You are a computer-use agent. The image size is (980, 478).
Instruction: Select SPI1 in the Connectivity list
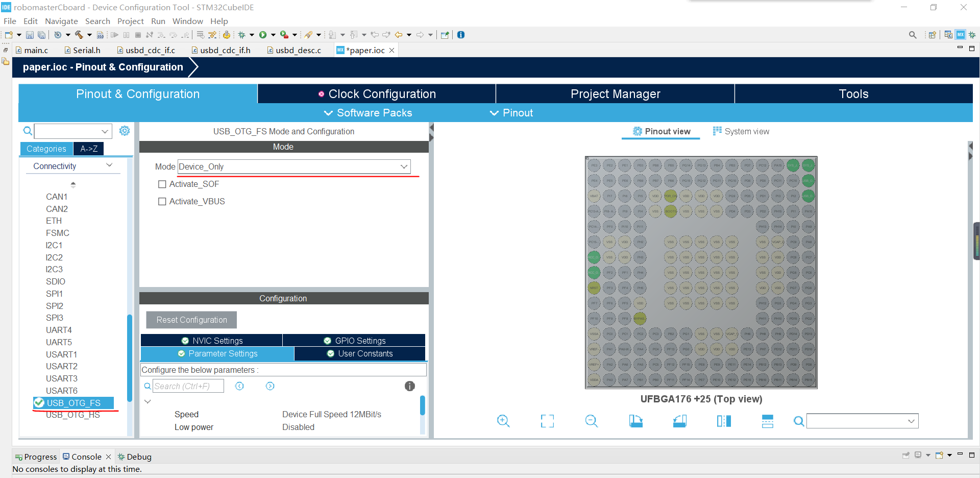pyautogui.click(x=54, y=294)
